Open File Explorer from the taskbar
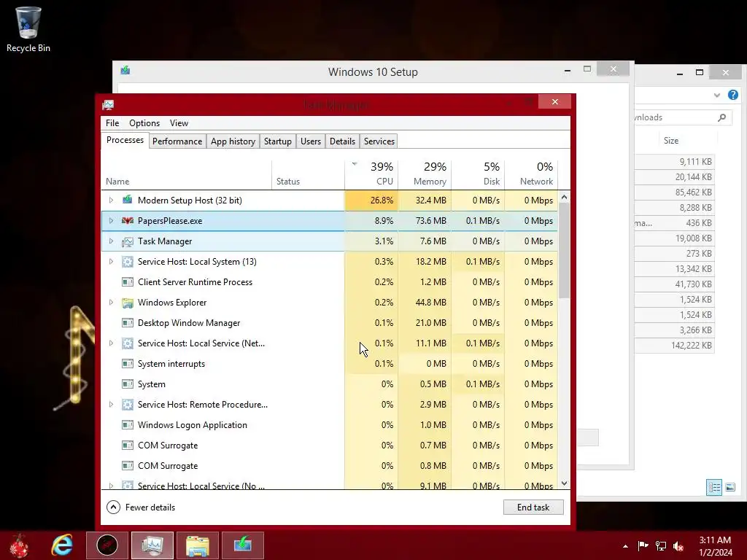 coord(198,545)
